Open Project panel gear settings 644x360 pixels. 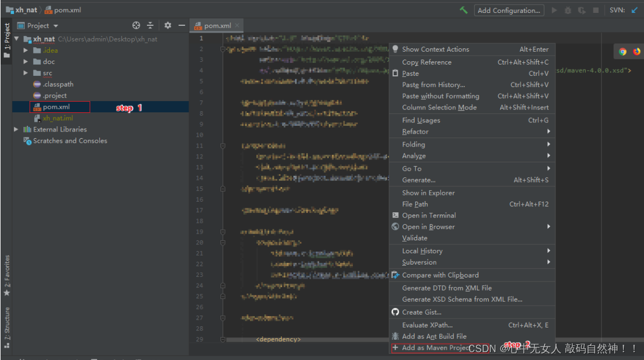168,25
